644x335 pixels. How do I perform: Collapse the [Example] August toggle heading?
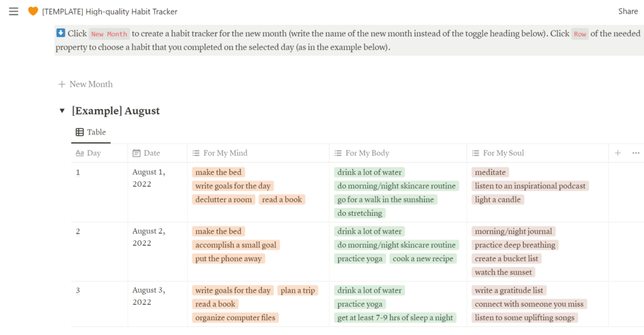pos(62,111)
